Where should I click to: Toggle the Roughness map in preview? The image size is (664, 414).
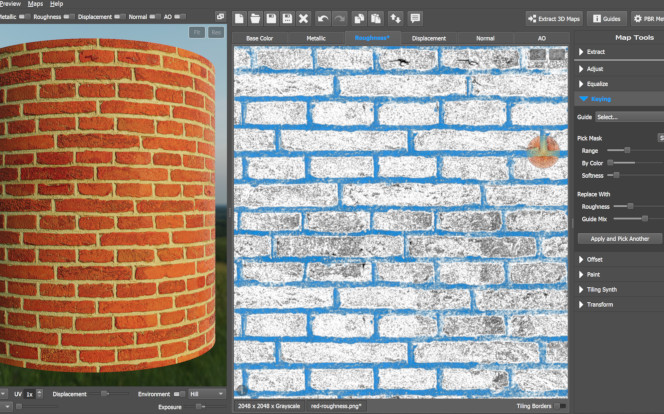coord(68,17)
